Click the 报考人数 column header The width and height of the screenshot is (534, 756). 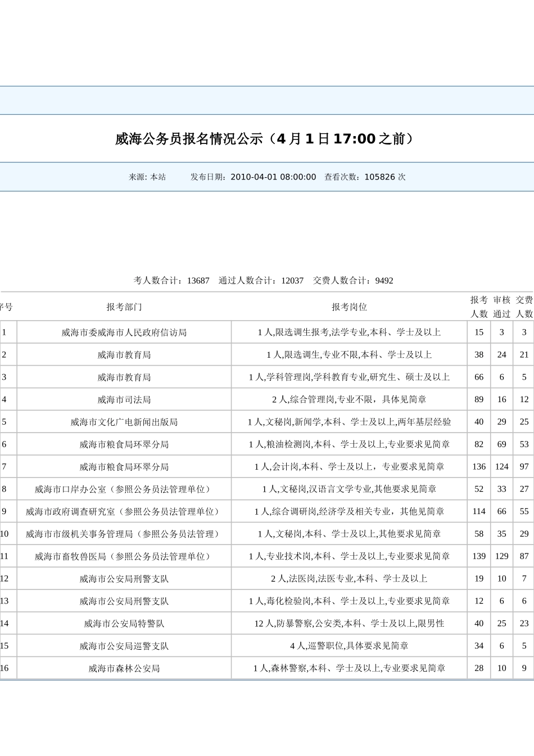pyautogui.click(x=479, y=307)
